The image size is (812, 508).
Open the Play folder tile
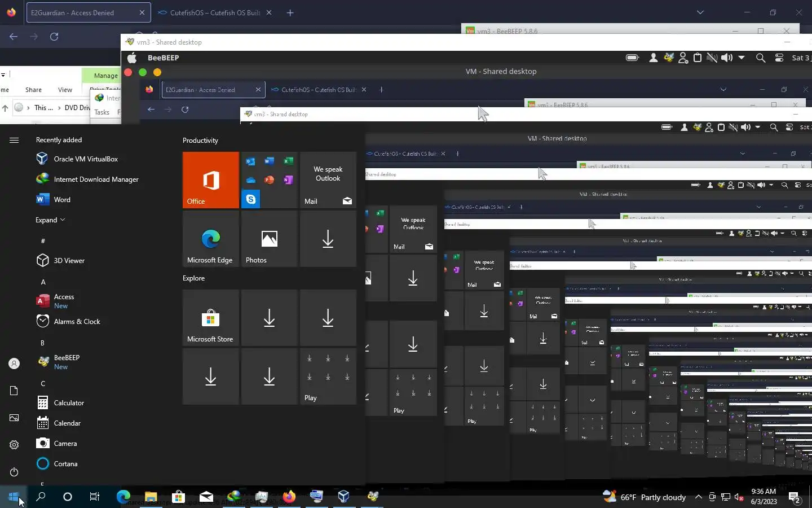pyautogui.click(x=328, y=376)
